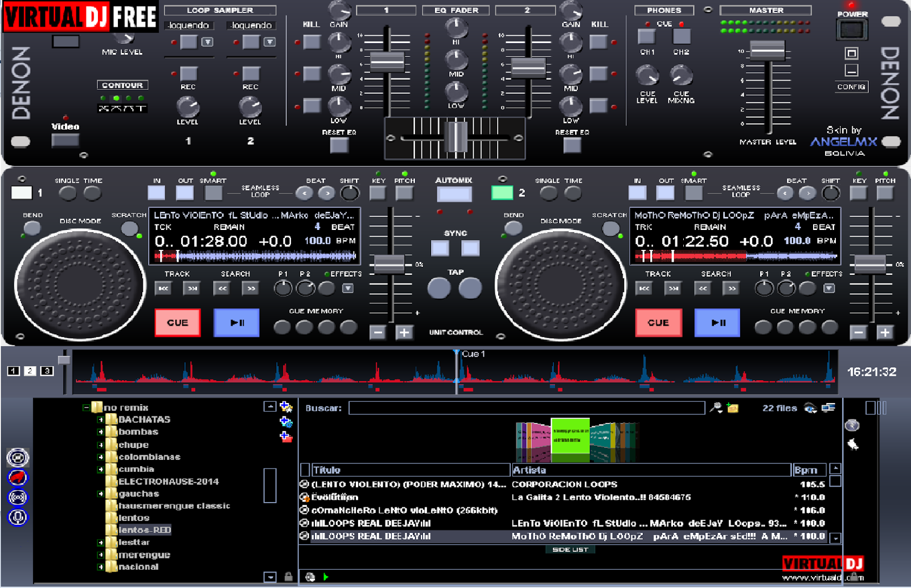This screenshot has width=911, height=588.
Task: Toggle headphone CUE CH2 button
Action: pyautogui.click(x=682, y=36)
